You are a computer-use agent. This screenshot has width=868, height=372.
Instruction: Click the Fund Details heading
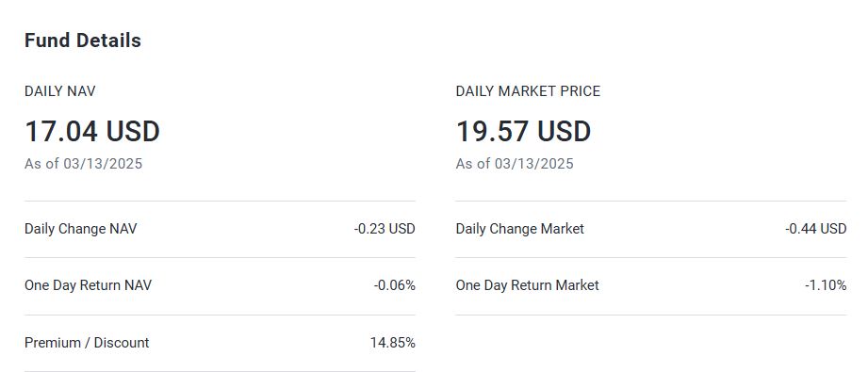click(83, 40)
